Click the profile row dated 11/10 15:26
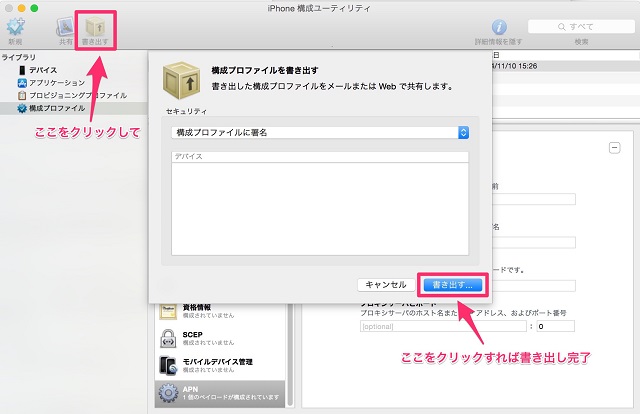 [x=566, y=66]
